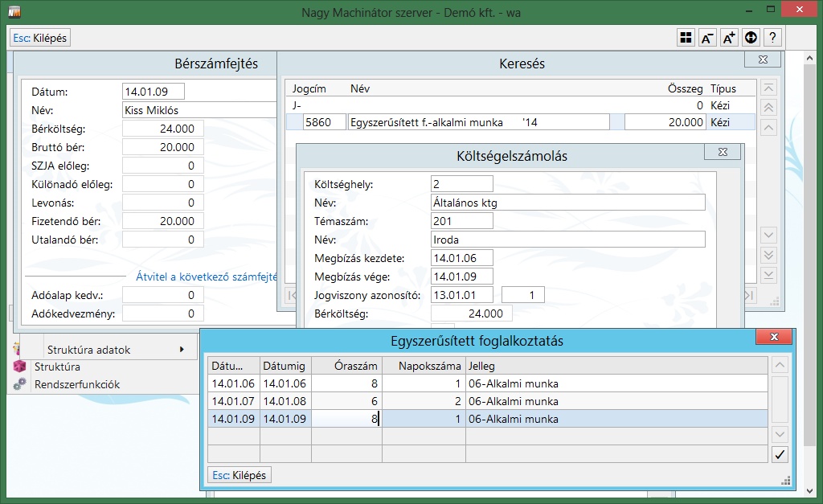Viewport: 823px width, 504px height.
Task: Click the tile windows grid icon
Action: [x=686, y=38]
